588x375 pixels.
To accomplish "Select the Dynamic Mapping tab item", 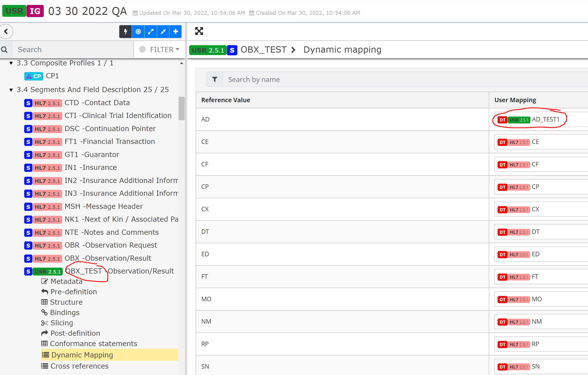I will coord(82,355).
